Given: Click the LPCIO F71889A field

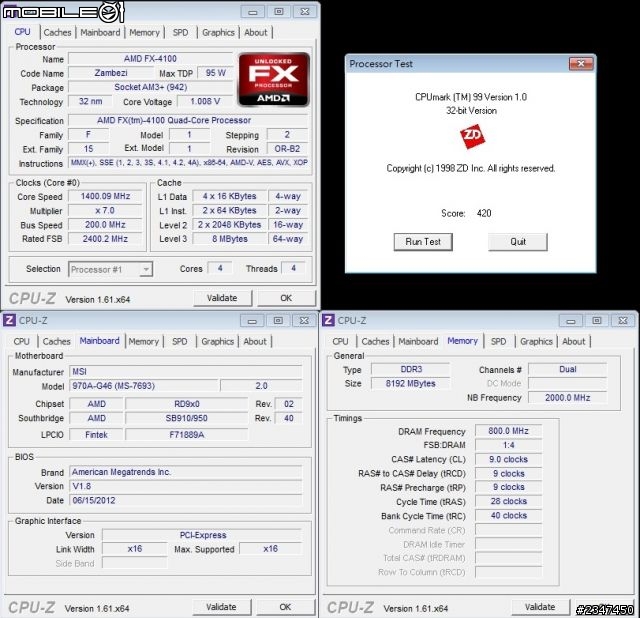Looking at the screenshot, I should pos(187,435).
